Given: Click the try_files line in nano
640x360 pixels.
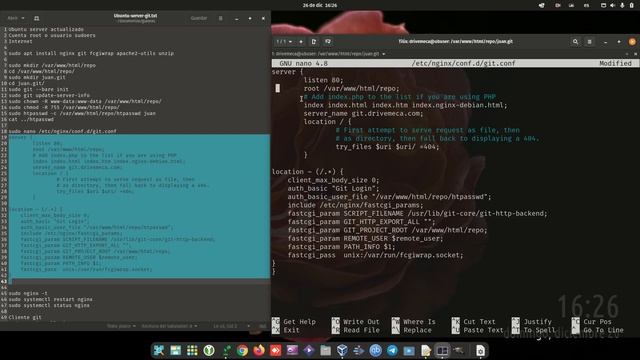Looking at the screenshot, I should coord(387,147).
